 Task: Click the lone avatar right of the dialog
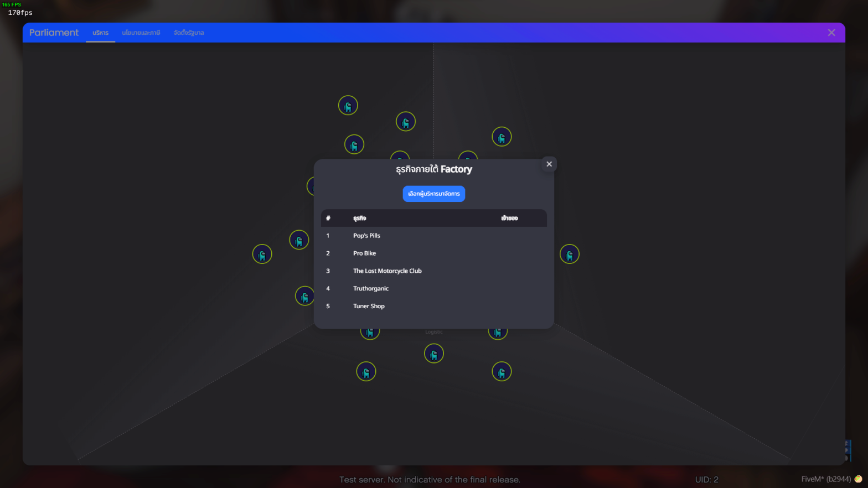click(x=570, y=254)
